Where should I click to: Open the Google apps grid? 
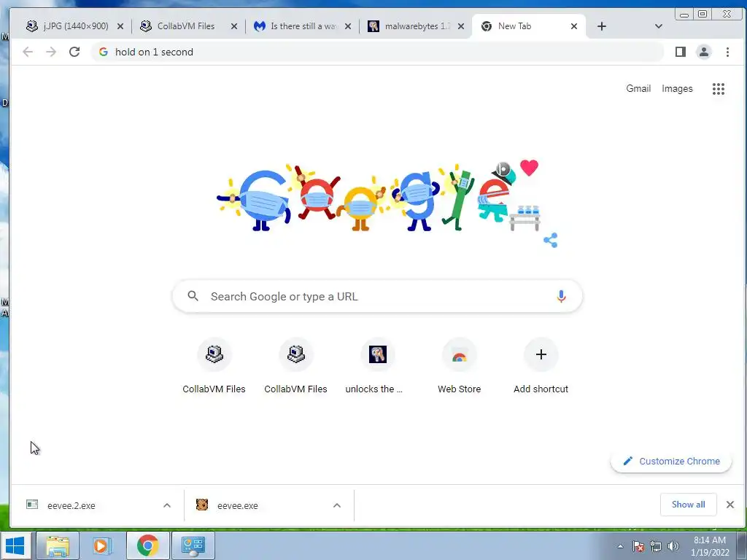pyautogui.click(x=719, y=88)
